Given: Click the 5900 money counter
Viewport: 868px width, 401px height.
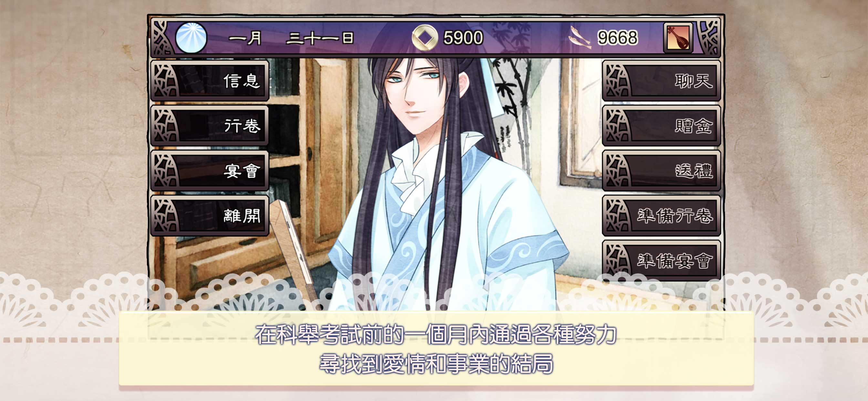Looking at the screenshot, I should click(463, 38).
